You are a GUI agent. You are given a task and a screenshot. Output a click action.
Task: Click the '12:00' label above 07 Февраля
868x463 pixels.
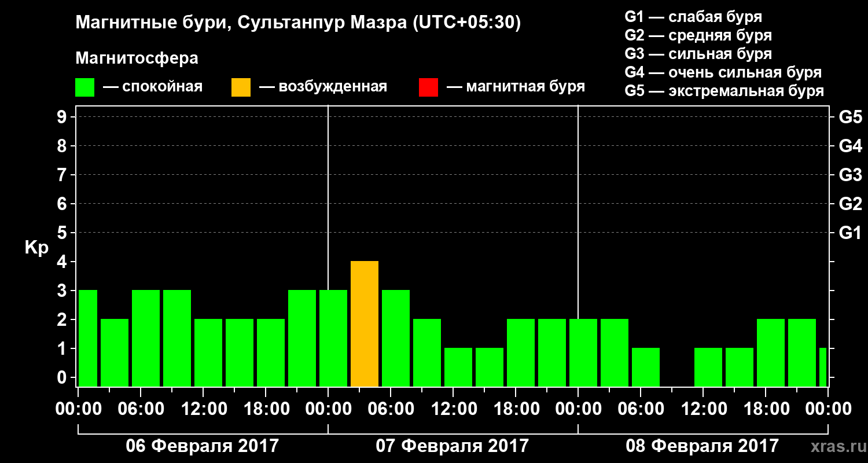coord(453,409)
